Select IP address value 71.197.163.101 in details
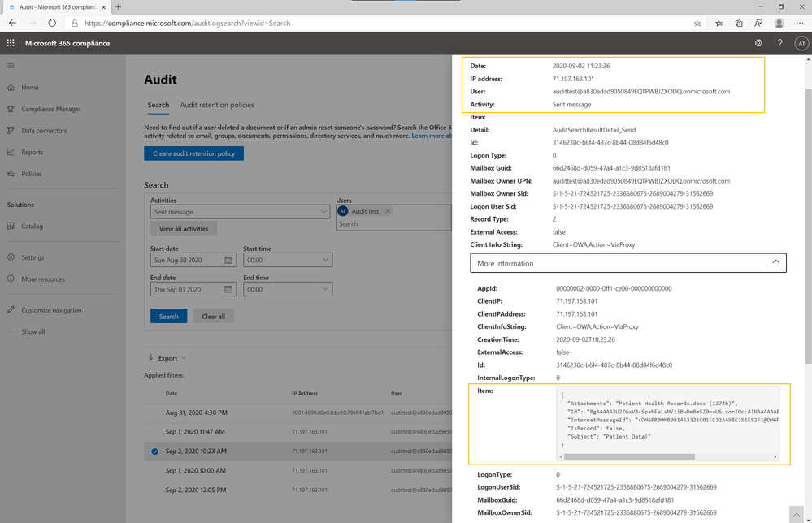 point(573,79)
